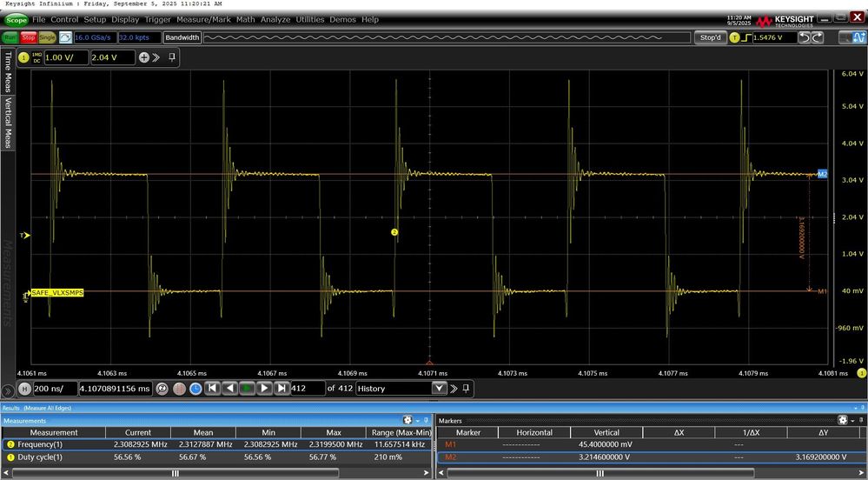Open the Trigger menu

[x=158, y=19]
